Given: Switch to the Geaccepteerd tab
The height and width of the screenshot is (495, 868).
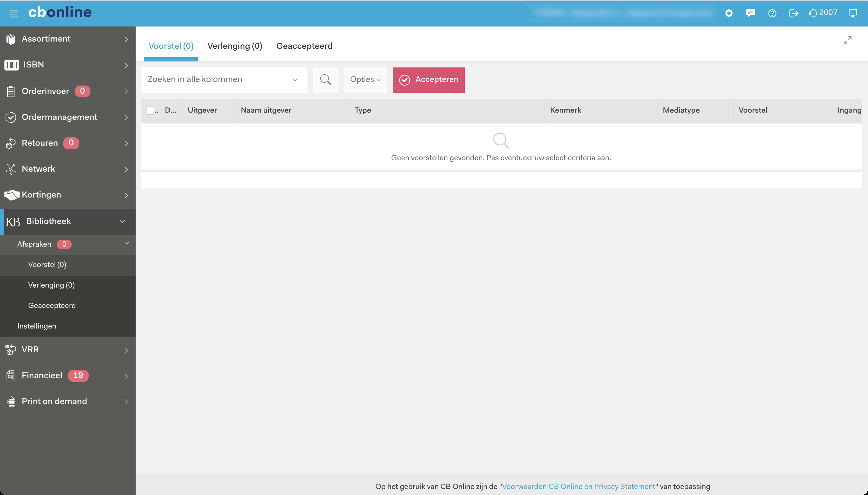Looking at the screenshot, I should tap(304, 46).
